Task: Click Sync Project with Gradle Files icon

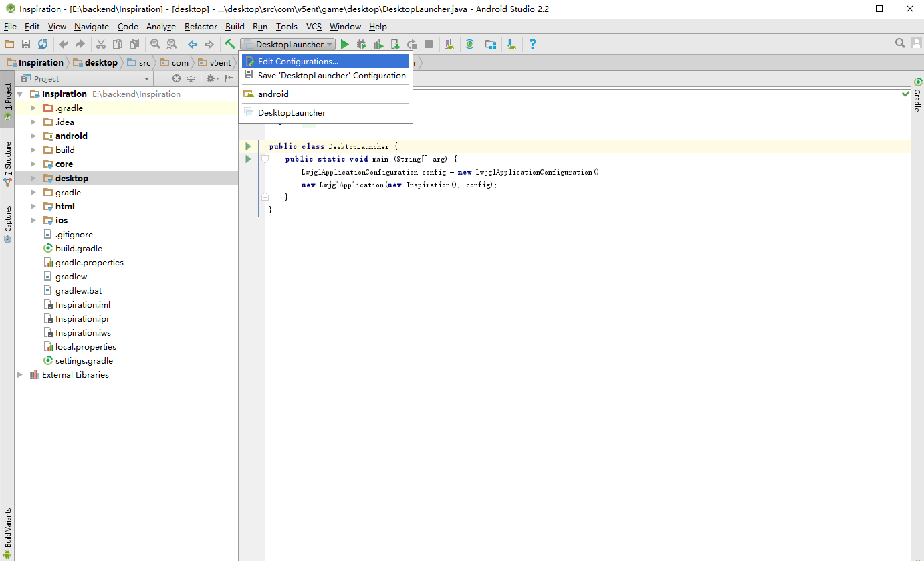Action: pos(470,44)
